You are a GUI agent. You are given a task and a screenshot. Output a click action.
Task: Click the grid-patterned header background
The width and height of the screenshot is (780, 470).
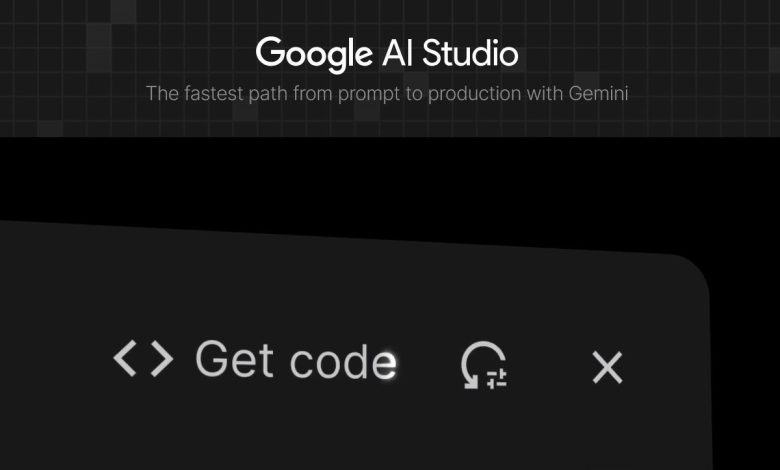tap(100, 60)
